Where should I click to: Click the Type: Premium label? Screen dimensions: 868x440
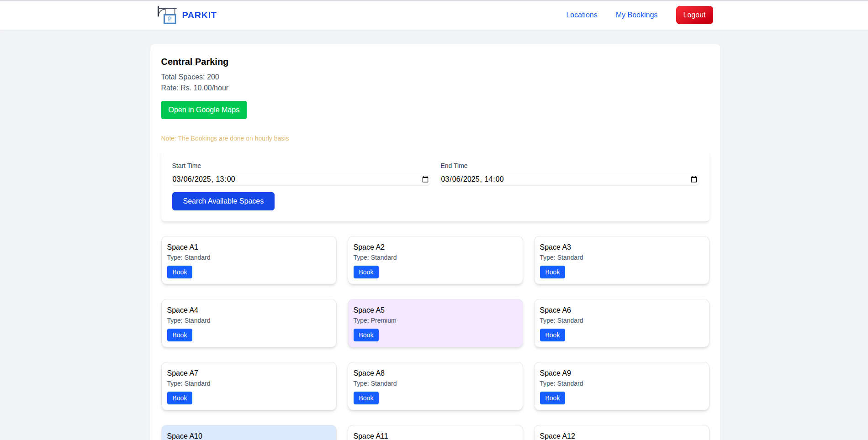375,320
